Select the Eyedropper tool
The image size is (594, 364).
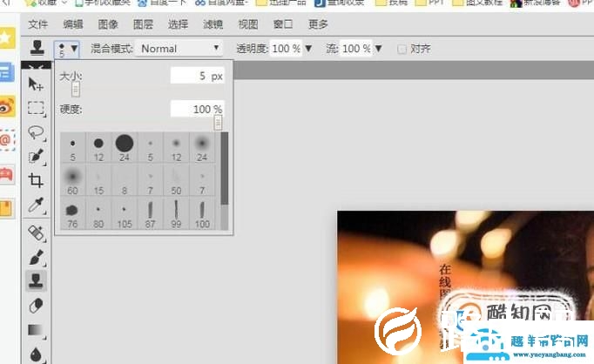pyautogui.click(x=36, y=205)
